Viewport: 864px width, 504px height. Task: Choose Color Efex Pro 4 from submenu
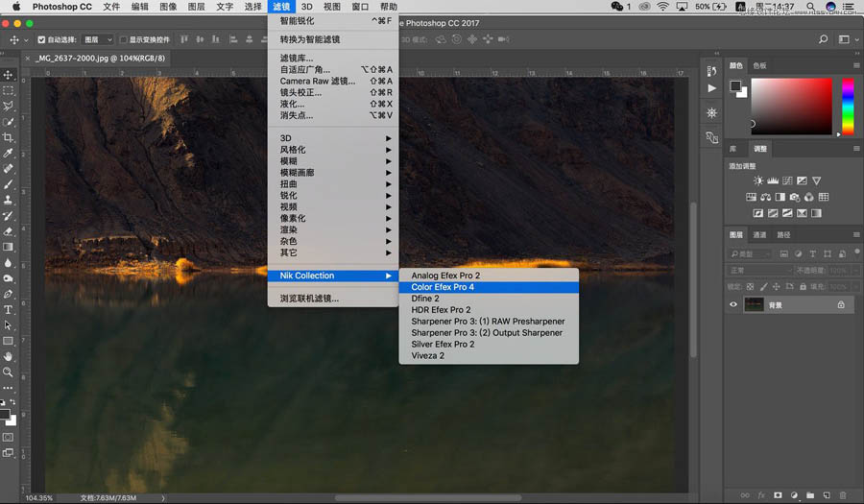tap(443, 287)
